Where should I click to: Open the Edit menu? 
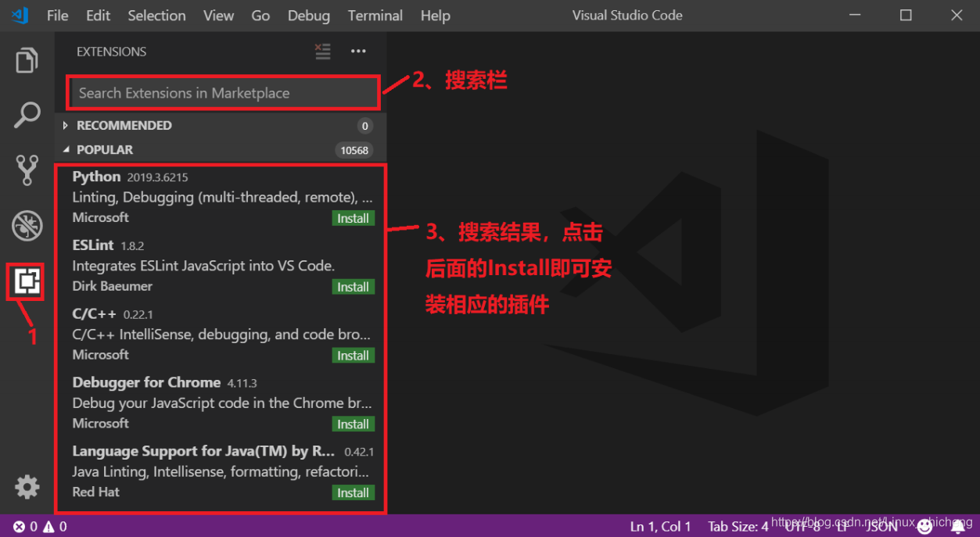pos(98,16)
